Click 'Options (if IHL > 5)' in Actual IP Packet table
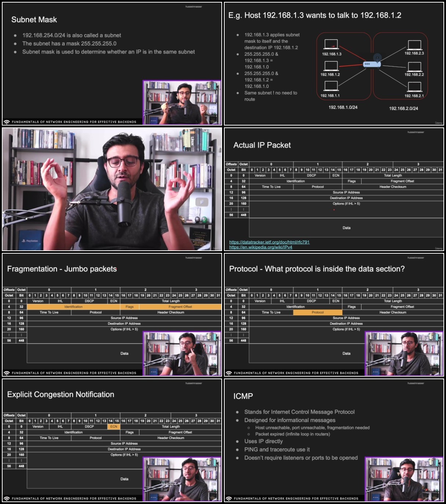The width and height of the screenshot is (446, 504). point(346,204)
